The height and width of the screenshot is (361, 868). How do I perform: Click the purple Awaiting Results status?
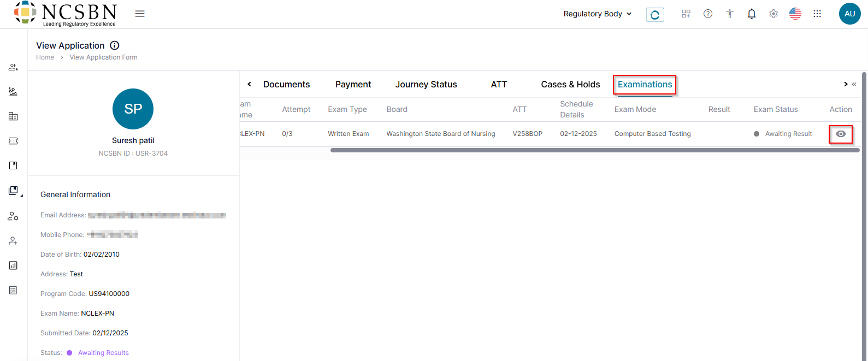98,353
